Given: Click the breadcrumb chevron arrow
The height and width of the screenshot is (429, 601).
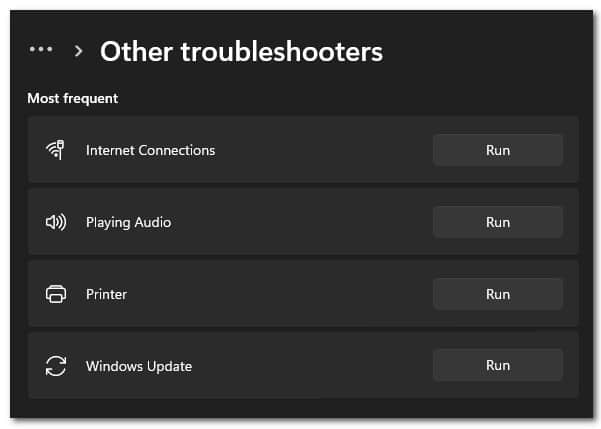Looking at the screenshot, I should (x=79, y=51).
